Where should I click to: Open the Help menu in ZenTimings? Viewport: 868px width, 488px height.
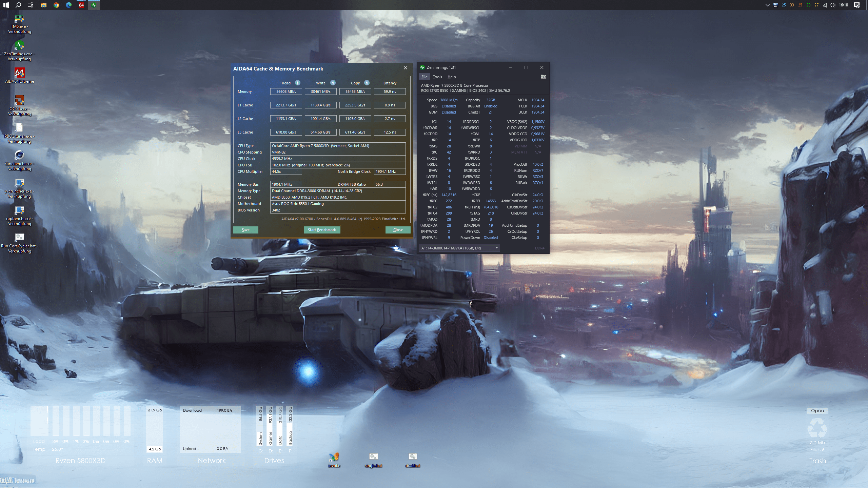pyautogui.click(x=451, y=77)
